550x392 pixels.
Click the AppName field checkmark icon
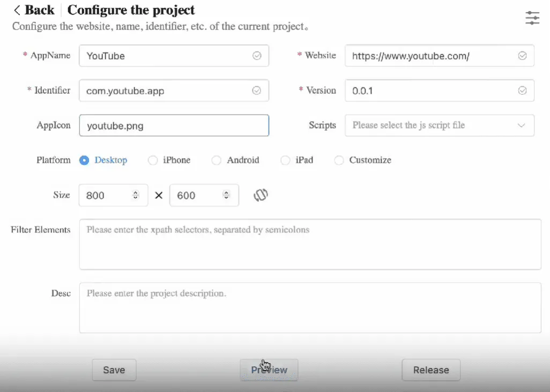pos(257,56)
